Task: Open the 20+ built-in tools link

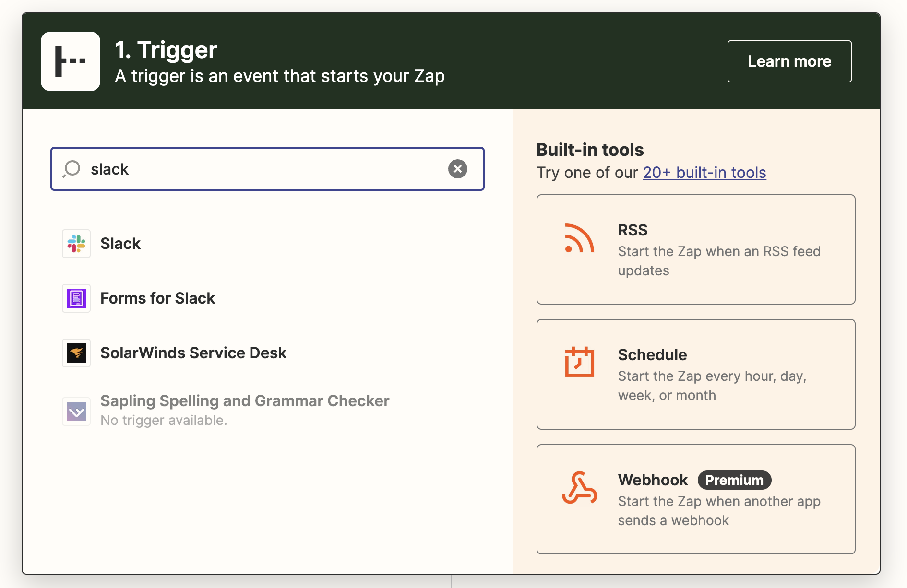Action: 704,173
